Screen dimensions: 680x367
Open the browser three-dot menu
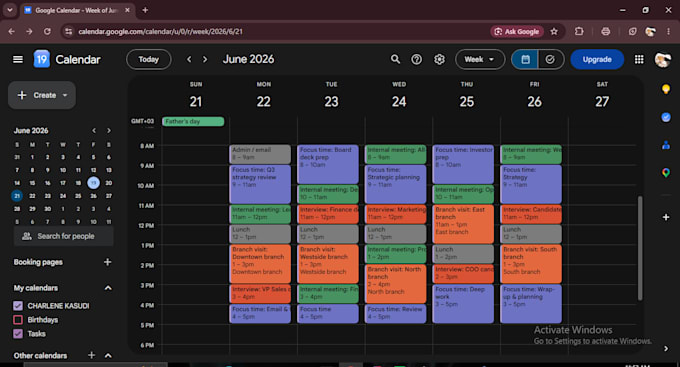click(668, 31)
